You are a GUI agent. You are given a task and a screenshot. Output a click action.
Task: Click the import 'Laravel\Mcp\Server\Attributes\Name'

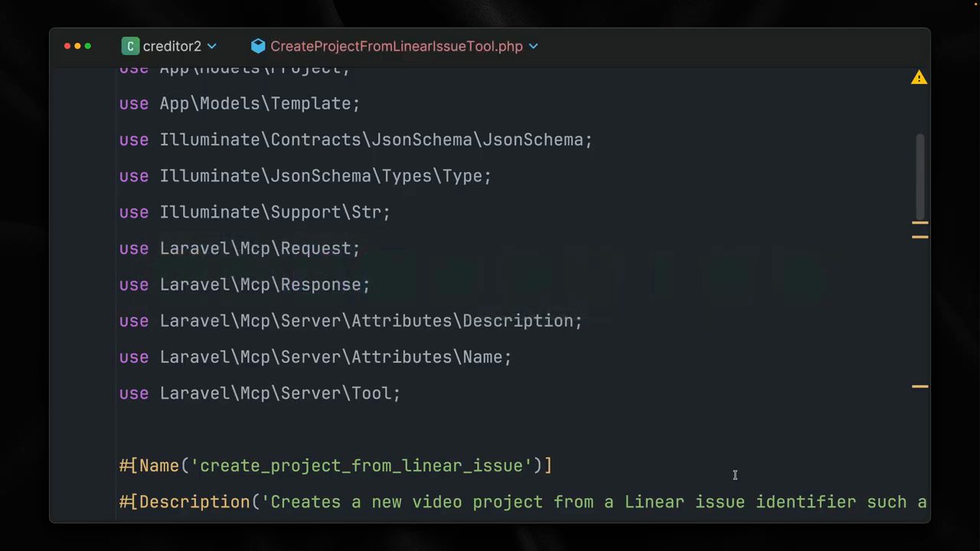(x=332, y=357)
